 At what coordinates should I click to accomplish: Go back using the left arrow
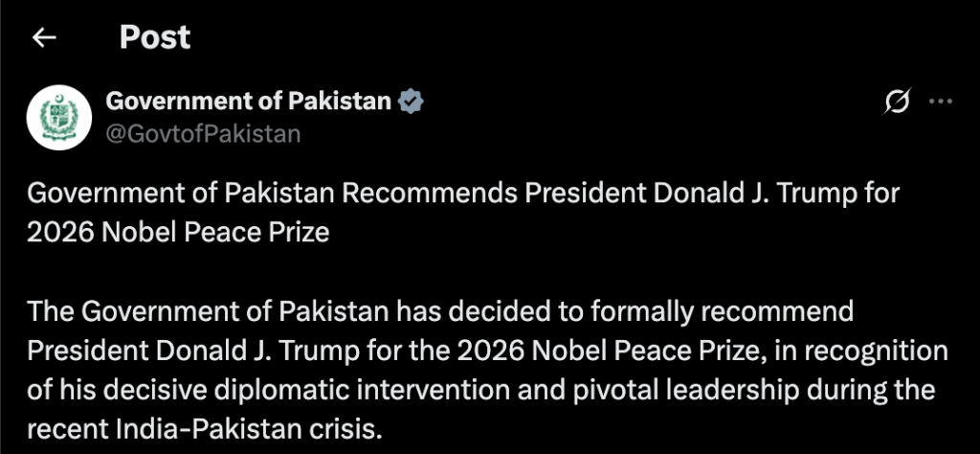pos(44,37)
